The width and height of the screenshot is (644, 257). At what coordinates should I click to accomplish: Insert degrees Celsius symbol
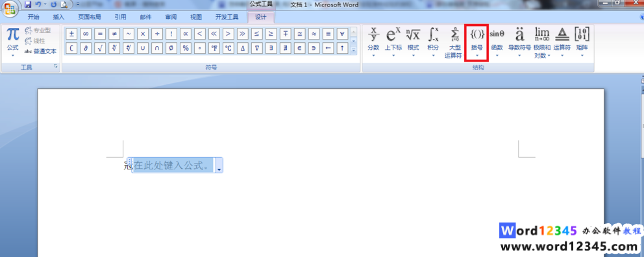[228, 48]
